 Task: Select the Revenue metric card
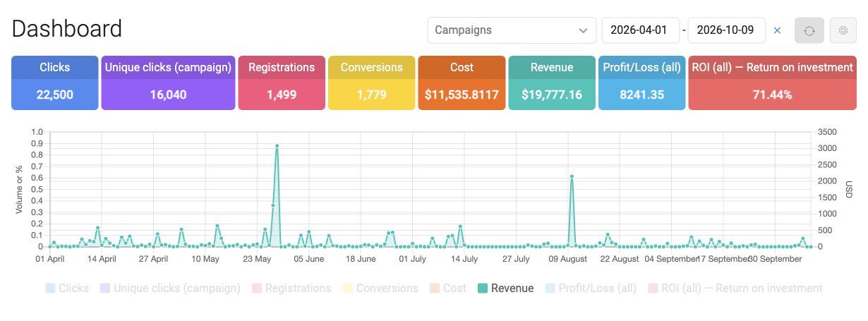[x=552, y=83]
